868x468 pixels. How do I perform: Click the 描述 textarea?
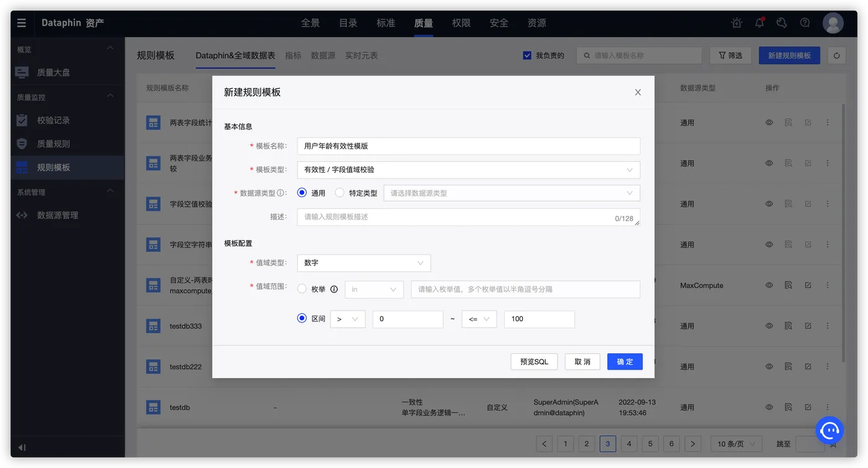(469, 217)
